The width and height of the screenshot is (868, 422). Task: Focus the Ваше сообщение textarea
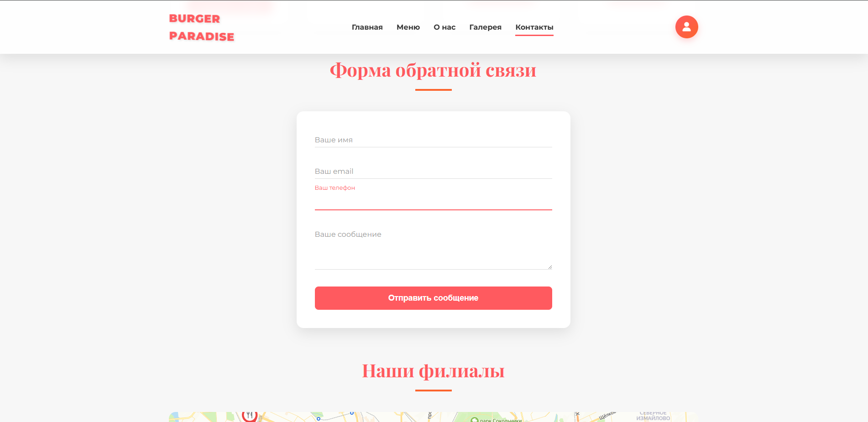433,248
